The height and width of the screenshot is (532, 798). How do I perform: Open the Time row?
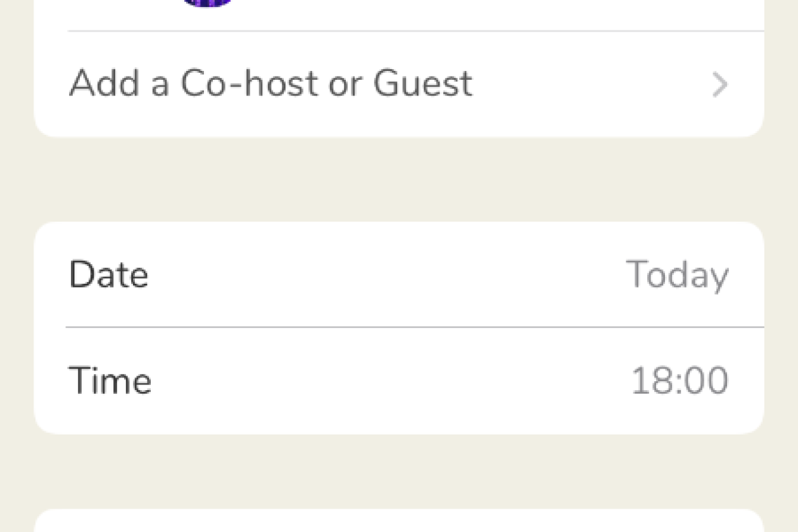(399, 381)
